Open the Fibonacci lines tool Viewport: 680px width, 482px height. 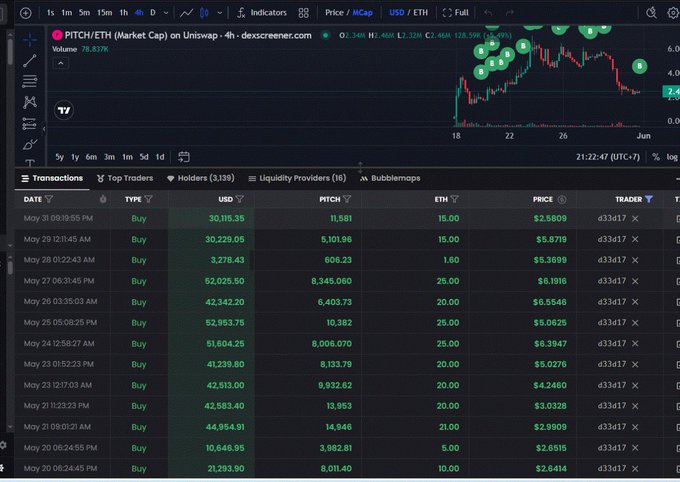pos(30,81)
